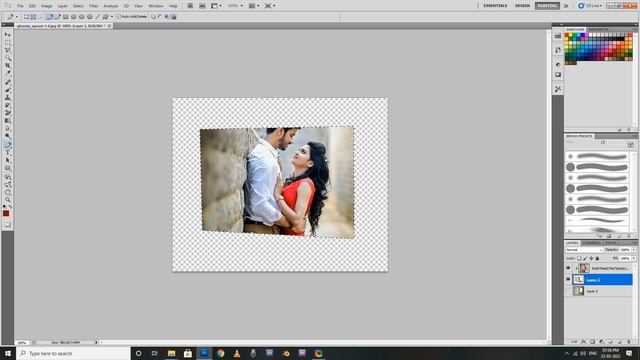Image resolution: width=640 pixels, height=360 pixels.
Task: Select the Move tool
Action: (x=8, y=35)
